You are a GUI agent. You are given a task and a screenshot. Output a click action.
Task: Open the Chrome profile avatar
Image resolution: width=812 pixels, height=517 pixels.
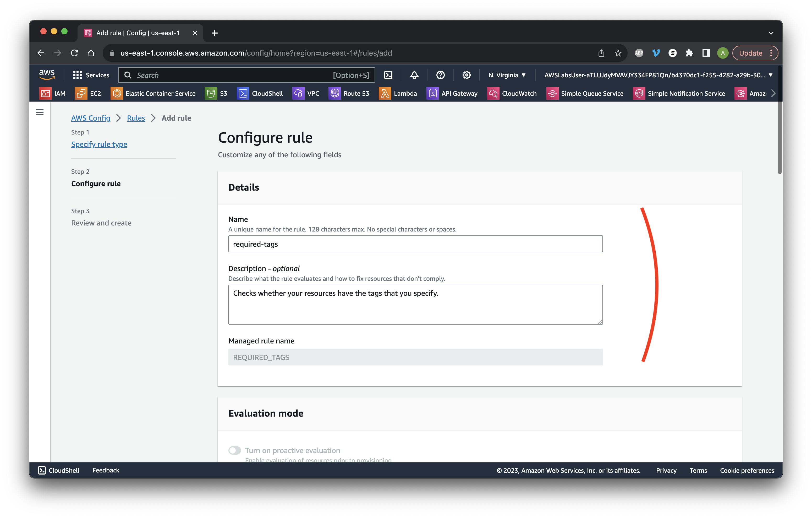[723, 53]
